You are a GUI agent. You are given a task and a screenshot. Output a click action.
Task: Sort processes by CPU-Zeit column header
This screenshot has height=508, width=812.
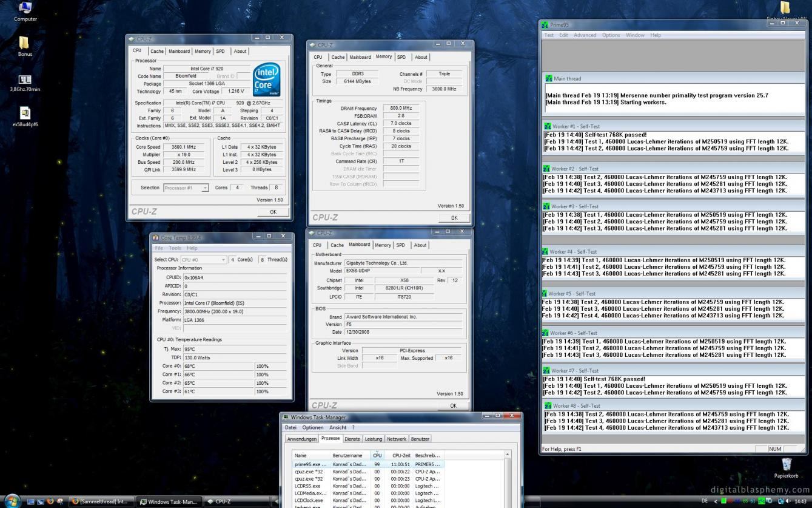(398, 455)
